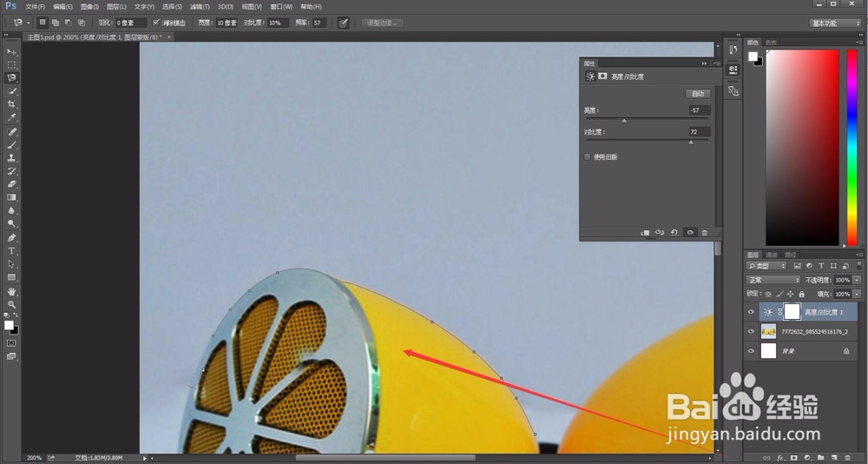Select the Crop tool
The width and height of the screenshot is (868, 464).
point(11,105)
